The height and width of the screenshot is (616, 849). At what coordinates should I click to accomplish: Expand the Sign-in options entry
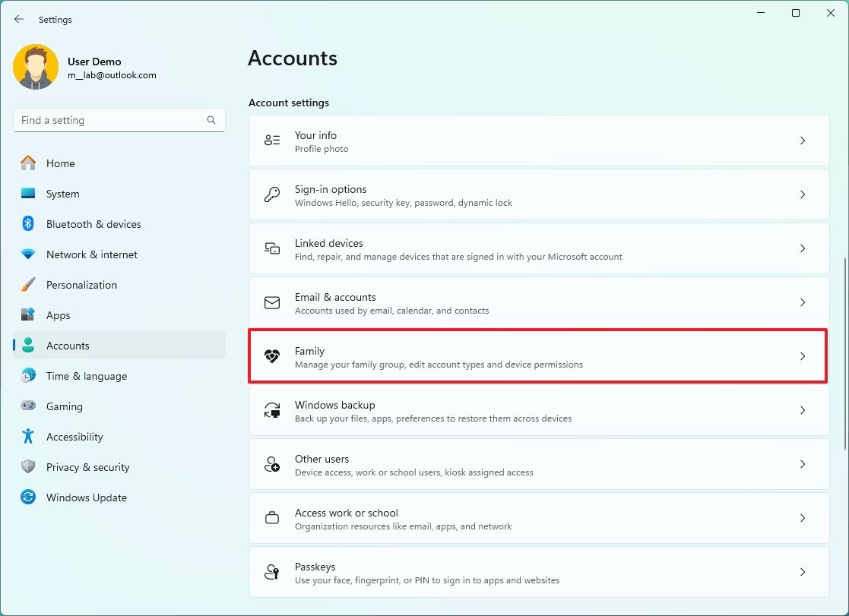(803, 194)
